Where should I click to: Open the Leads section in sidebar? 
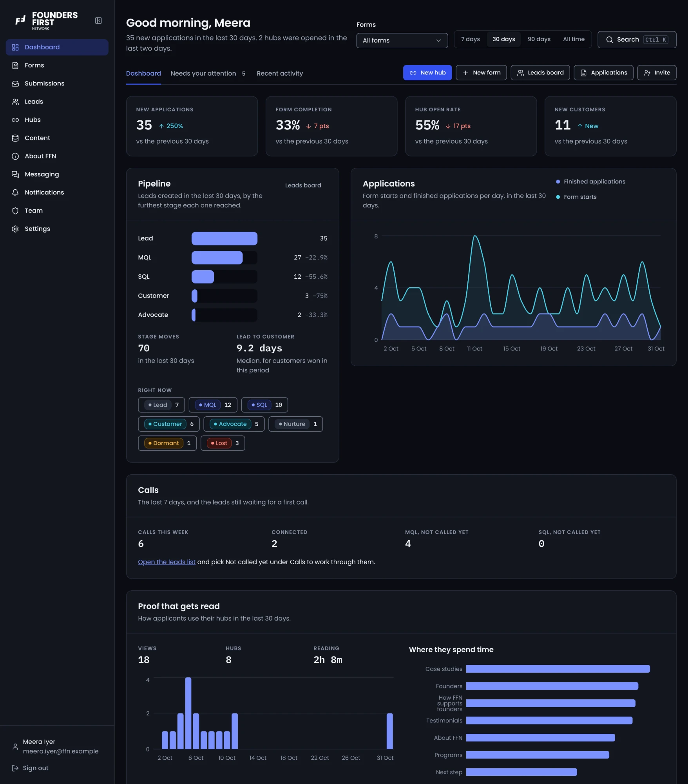point(57,102)
